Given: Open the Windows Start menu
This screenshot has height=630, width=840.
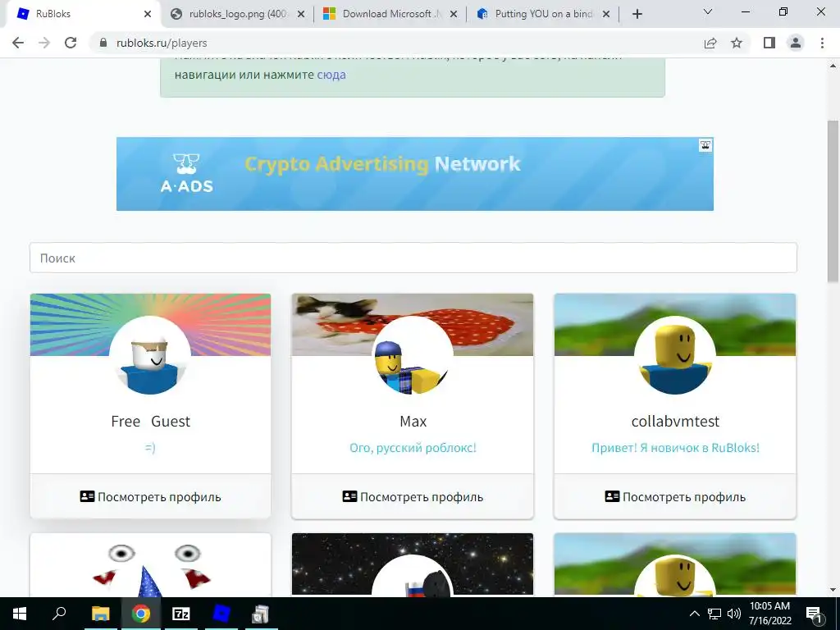Looking at the screenshot, I should tap(20, 614).
